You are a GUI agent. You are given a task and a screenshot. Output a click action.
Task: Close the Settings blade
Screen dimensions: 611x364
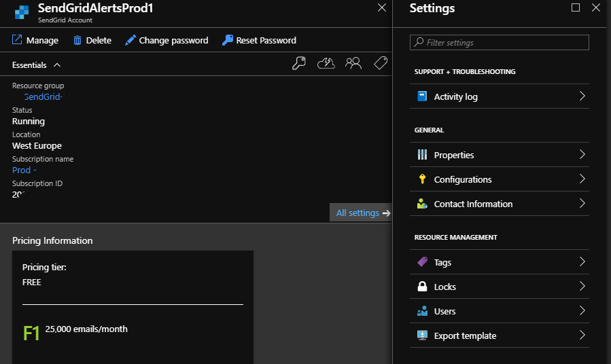(596, 7)
